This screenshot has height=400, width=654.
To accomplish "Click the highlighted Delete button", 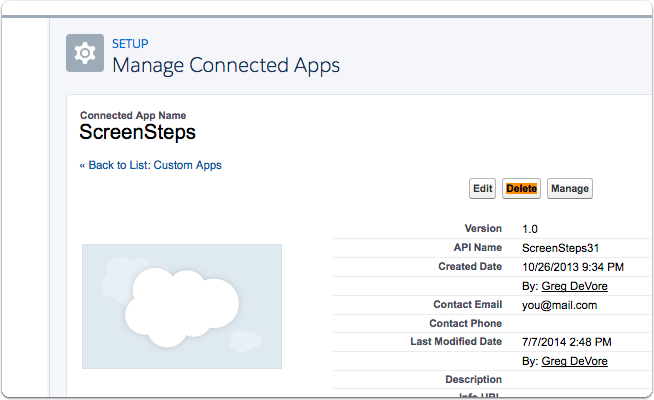I will pyautogui.click(x=521, y=189).
